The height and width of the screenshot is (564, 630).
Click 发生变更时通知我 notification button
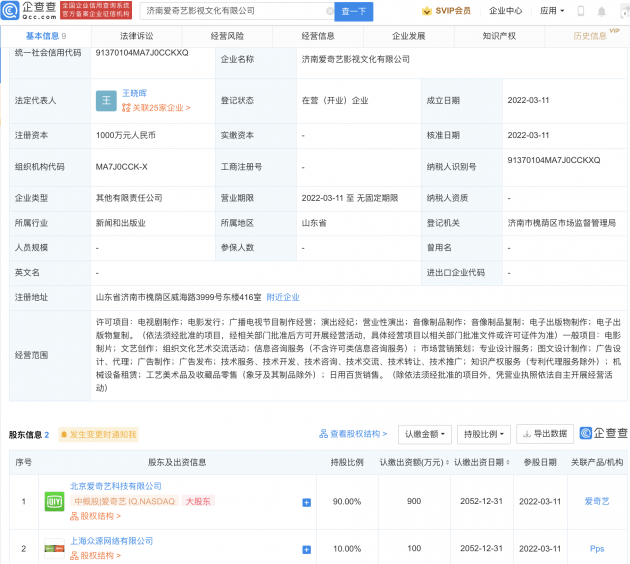tap(98, 435)
